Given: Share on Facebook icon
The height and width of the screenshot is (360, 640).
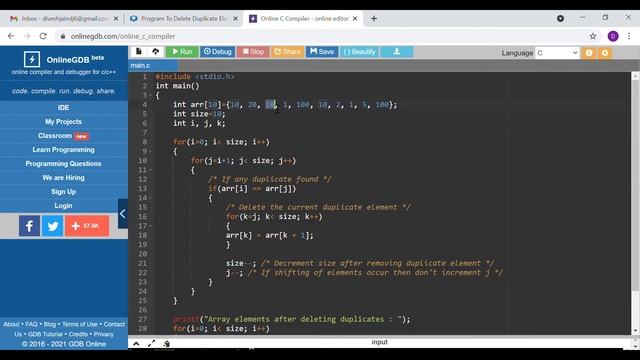Looking at the screenshot, I should pyautogui.click(x=29, y=226).
